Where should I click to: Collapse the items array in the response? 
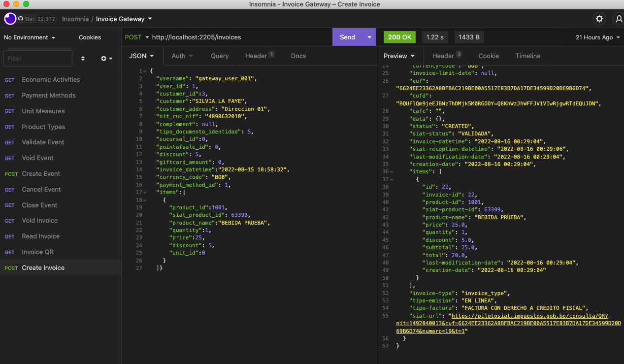tap(391, 171)
